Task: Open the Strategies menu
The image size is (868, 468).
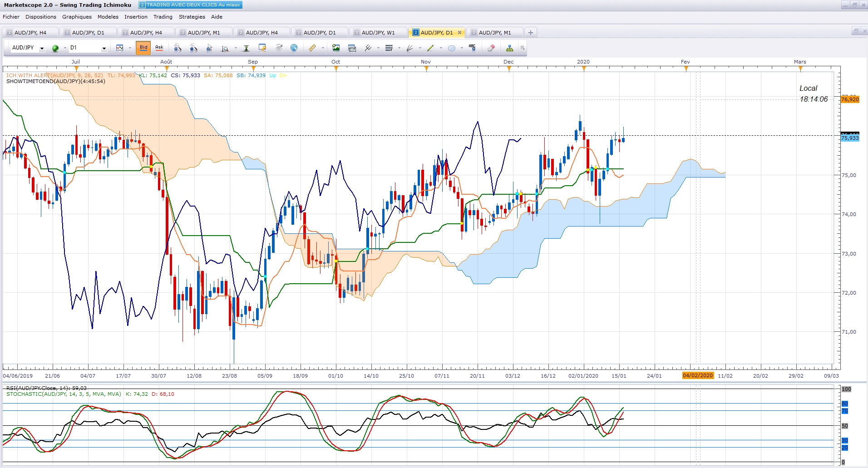Action: click(192, 17)
